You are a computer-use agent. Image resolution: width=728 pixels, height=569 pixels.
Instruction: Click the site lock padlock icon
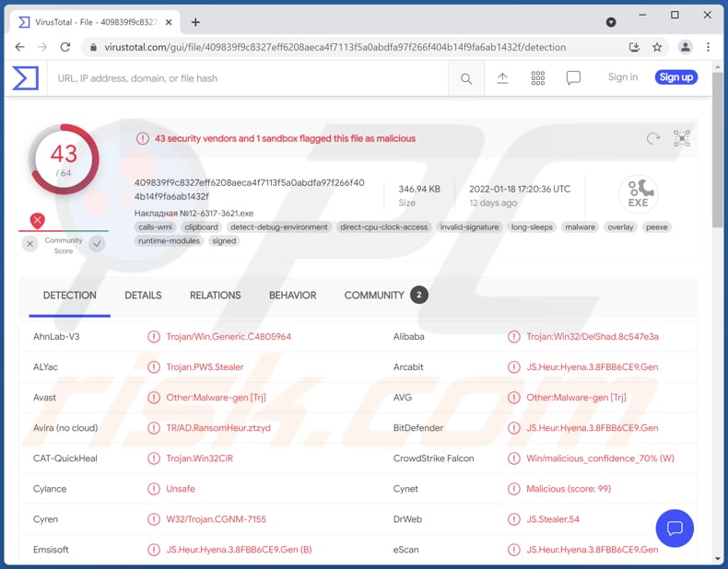pyautogui.click(x=93, y=47)
